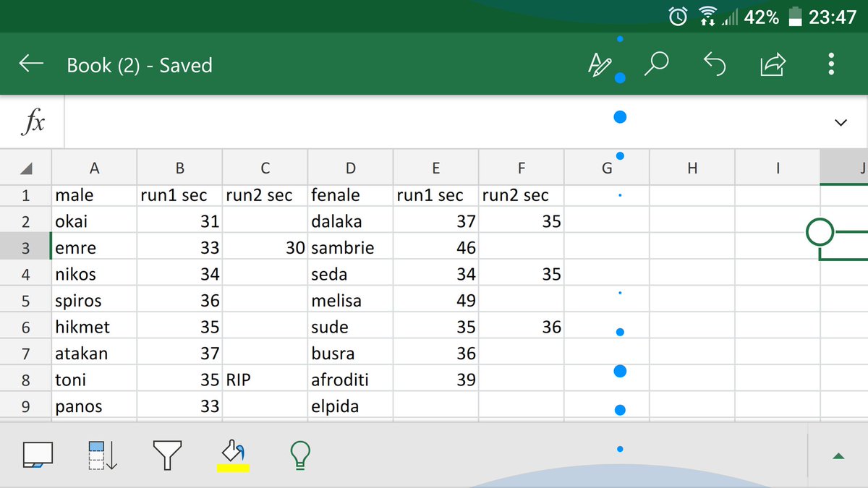Select column H header
The height and width of the screenshot is (488, 868).
tap(692, 168)
